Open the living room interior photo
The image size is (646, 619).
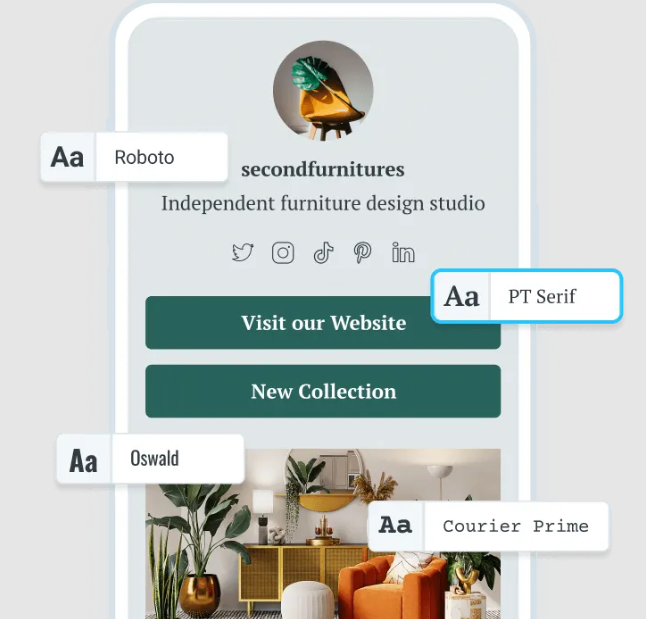click(x=323, y=534)
